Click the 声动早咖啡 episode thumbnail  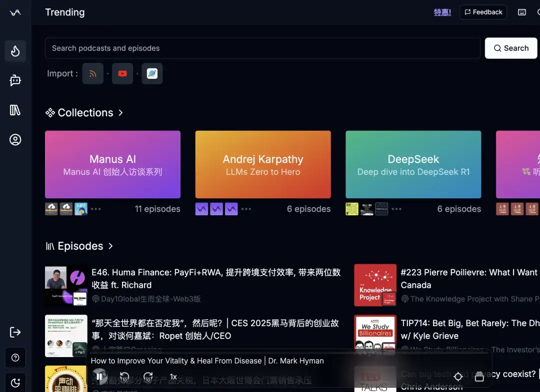pyautogui.click(x=66, y=379)
